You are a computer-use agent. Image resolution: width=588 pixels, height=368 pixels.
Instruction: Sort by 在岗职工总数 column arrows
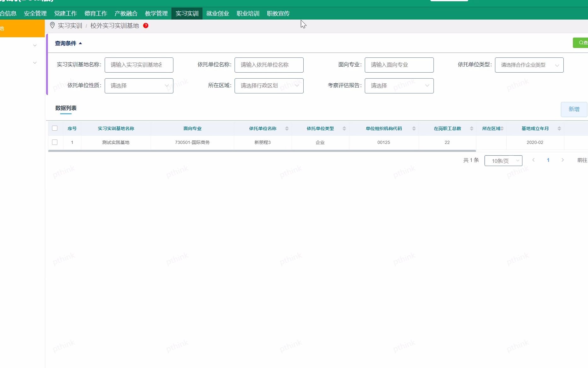pos(471,128)
